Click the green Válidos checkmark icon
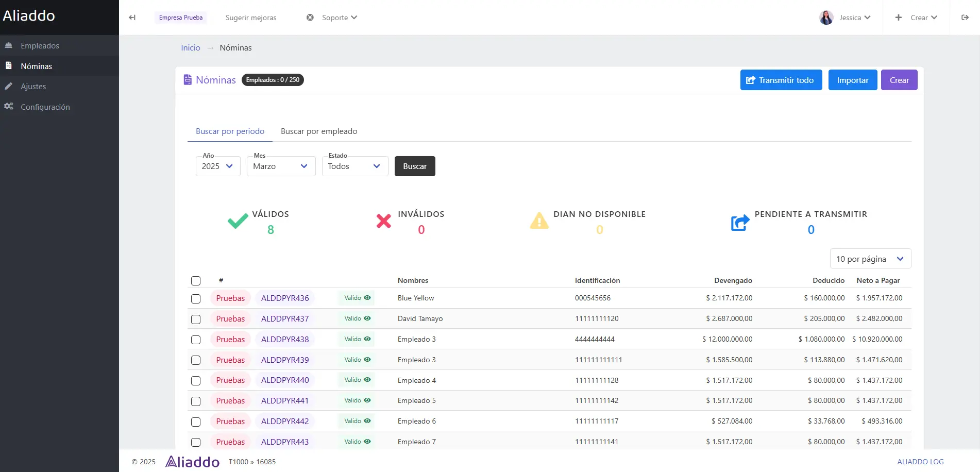 point(238,222)
